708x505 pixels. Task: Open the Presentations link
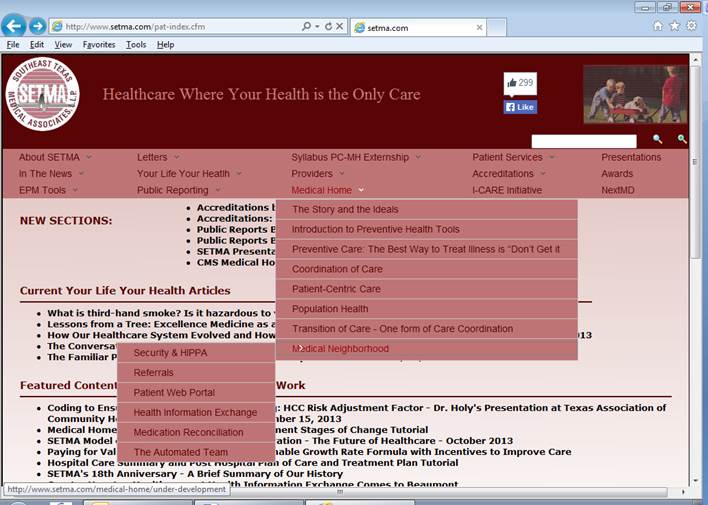coord(631,157)
